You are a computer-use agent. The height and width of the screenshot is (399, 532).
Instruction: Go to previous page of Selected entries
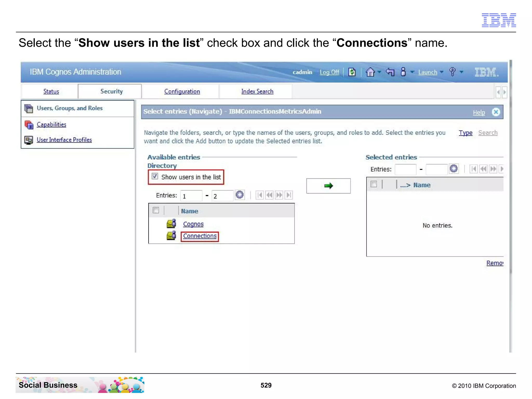[483, 169]
